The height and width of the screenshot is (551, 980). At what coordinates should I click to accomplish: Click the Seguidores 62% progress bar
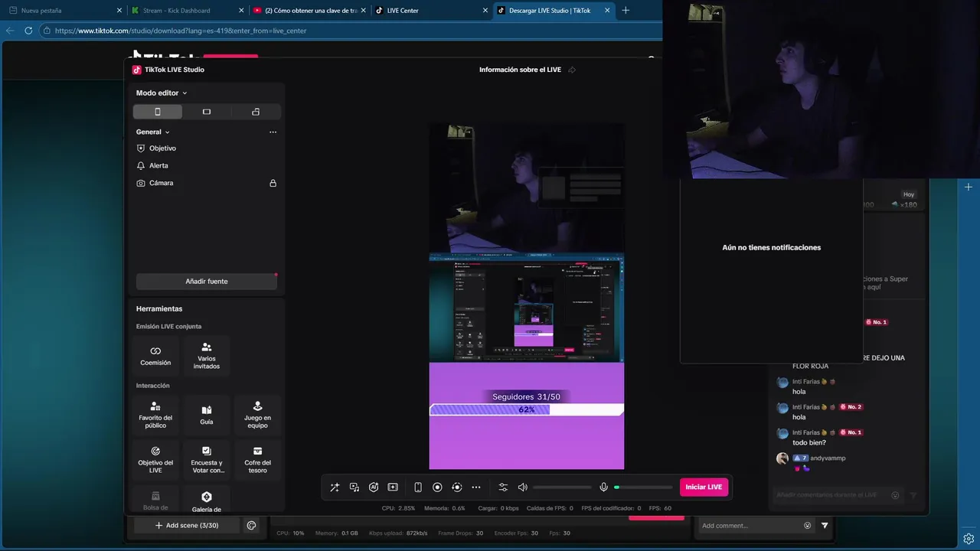click(x=526, y=409)
